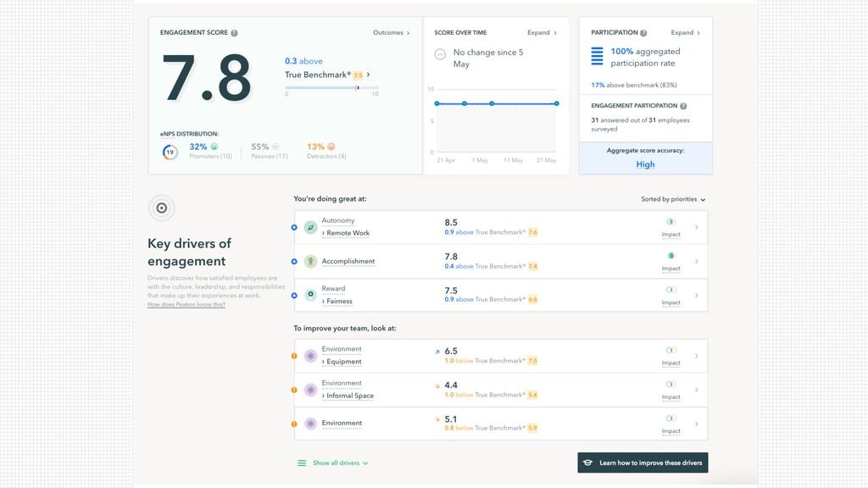Click the Engagement Participation help icon
The width and height of the screenshot is (868, 488).
pyautogui.click(x=683, y=106)
